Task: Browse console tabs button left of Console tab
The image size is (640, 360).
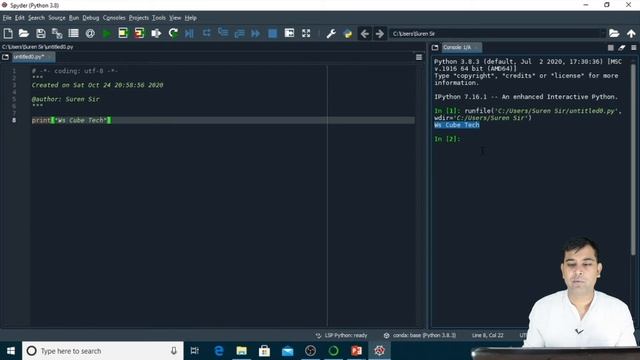Action: click(435, 47)
